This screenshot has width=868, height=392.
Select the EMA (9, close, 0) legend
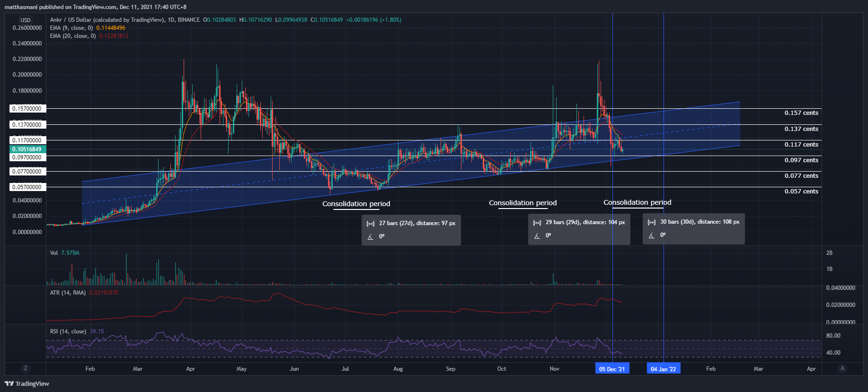coord(71,28)
